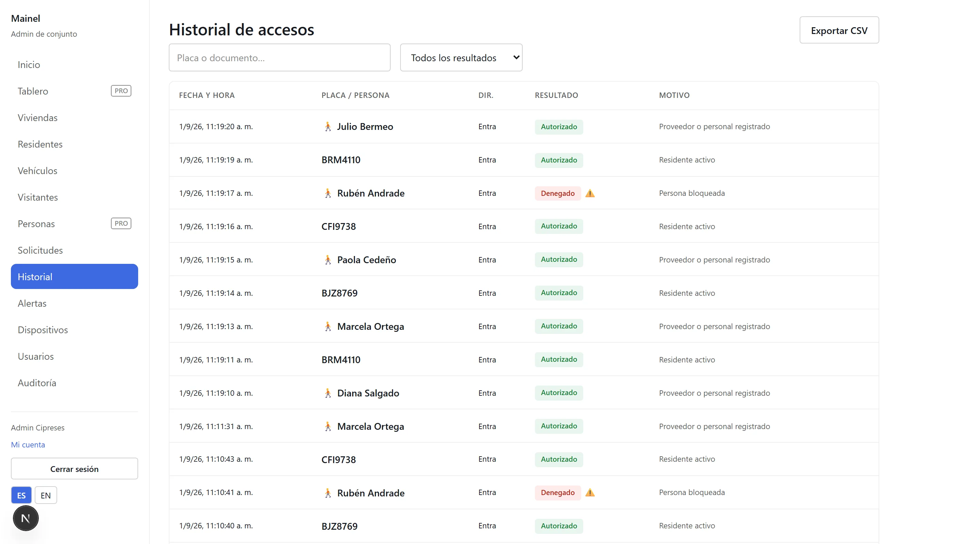Navigate to Residentes
The width and height of the screenshot is (980, 544).
pyautogui.click(x=74, y=144)
